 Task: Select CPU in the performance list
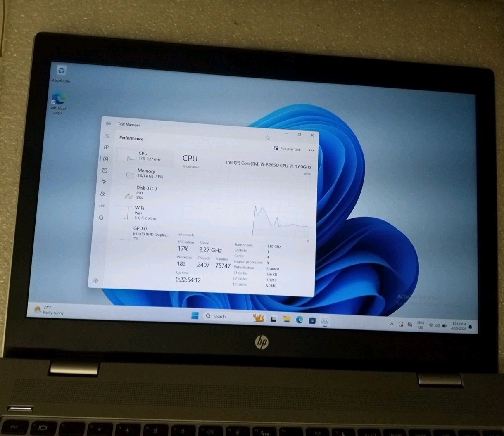[x=144, y=156]
